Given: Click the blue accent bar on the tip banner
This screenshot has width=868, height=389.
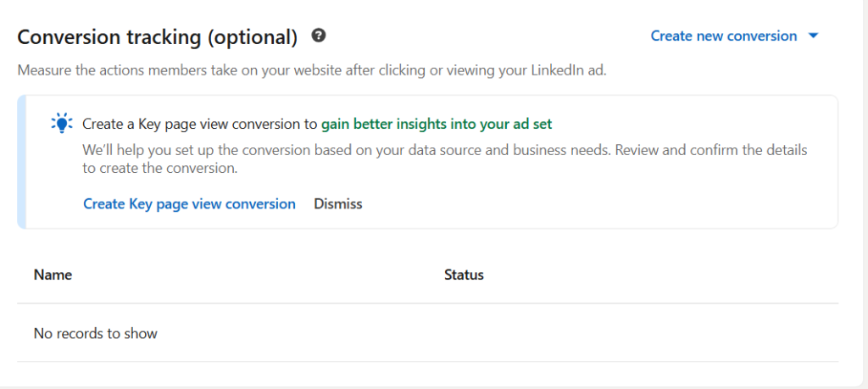Looking at the screenshot, I should (x=22, y=162).
